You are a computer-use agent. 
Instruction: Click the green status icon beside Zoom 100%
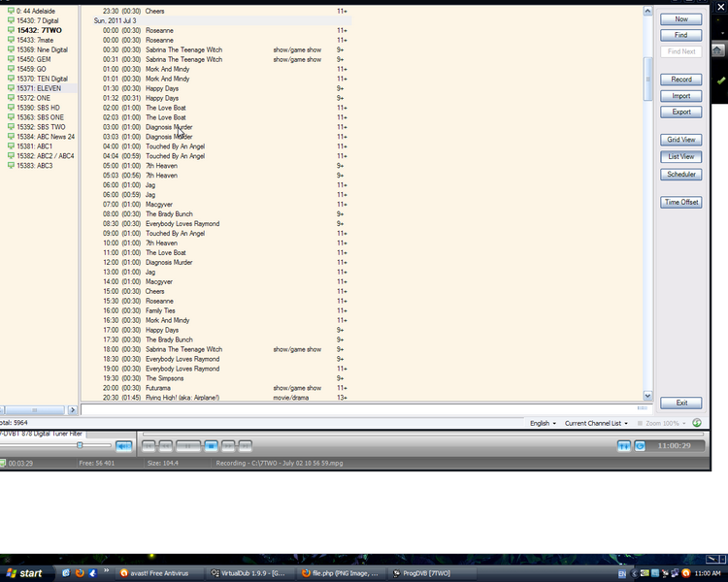click(696, 423)
